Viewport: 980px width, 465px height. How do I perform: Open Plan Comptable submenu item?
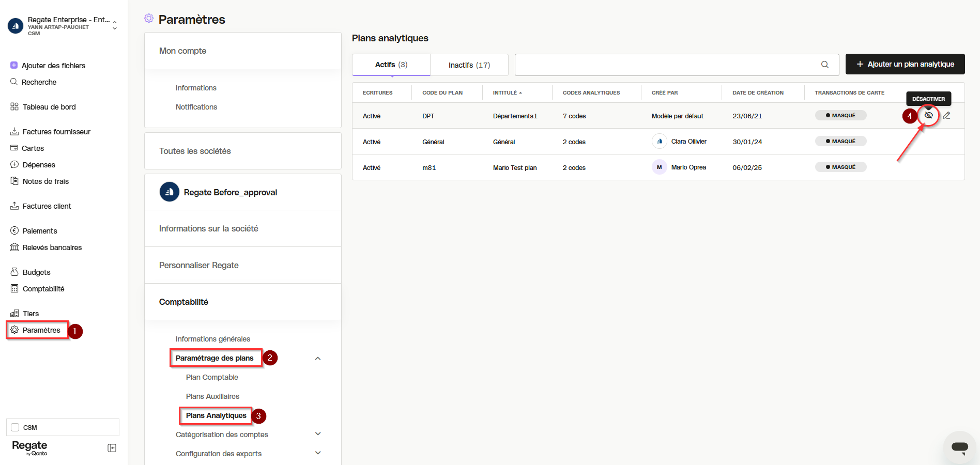pyautogui.click(x=212, y=377)
